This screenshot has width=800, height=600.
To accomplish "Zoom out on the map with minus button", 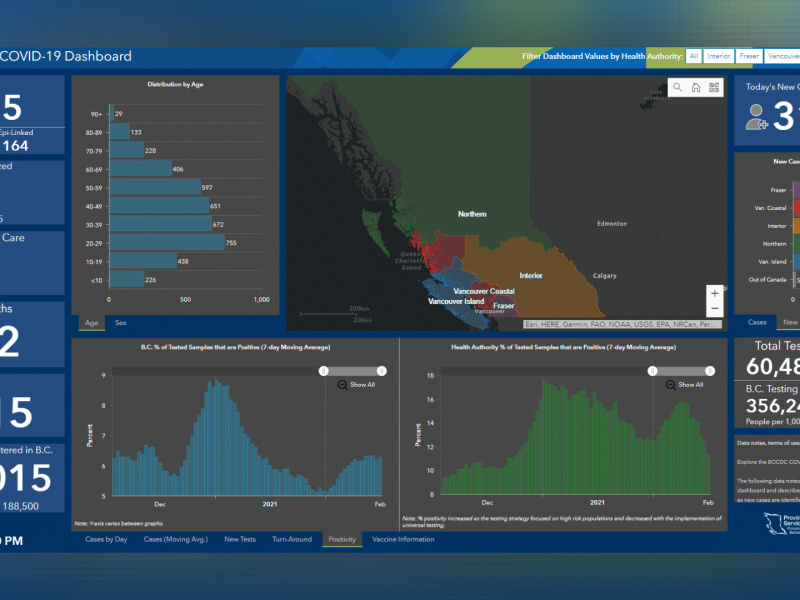I will pyautogui.click(x=714, y=310).
